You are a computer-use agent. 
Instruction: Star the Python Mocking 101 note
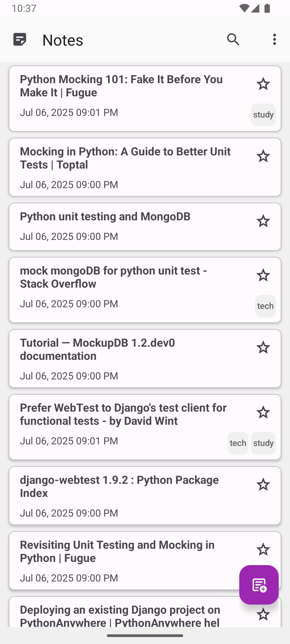[263, 84]
